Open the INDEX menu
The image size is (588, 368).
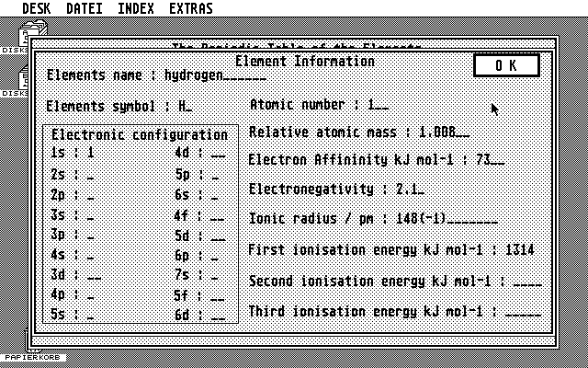(136, 9)
